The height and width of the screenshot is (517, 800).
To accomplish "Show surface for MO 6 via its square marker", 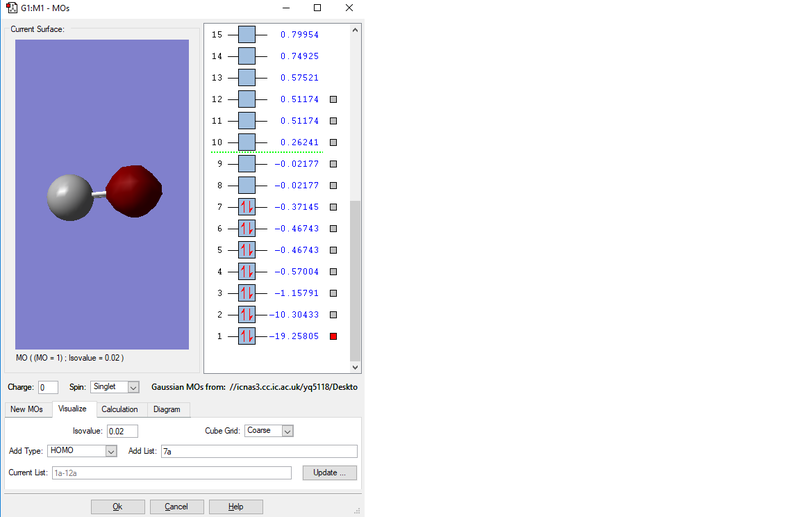I will tap(334, 229).
